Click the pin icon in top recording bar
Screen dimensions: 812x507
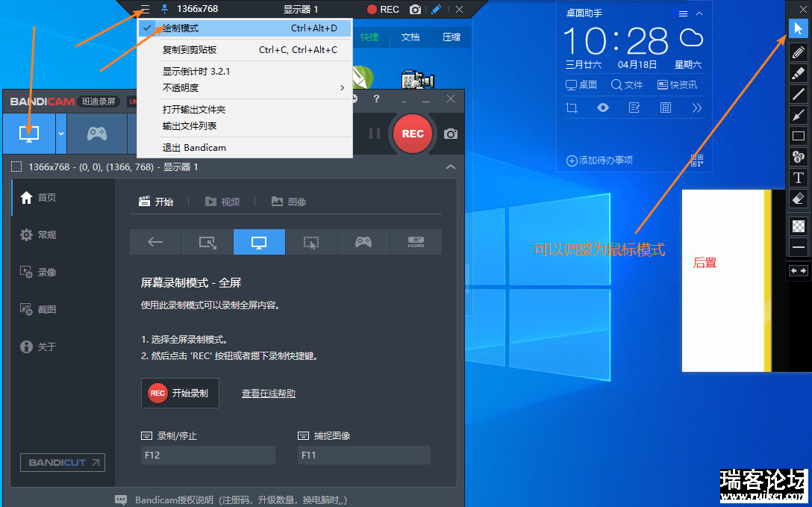pyautogui.click(x=165, y=9)
